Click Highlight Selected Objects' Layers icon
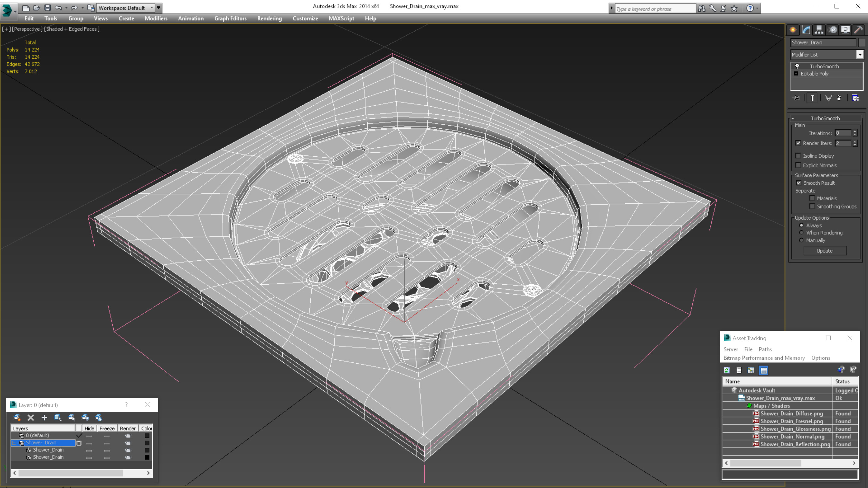 click(71, 418)
